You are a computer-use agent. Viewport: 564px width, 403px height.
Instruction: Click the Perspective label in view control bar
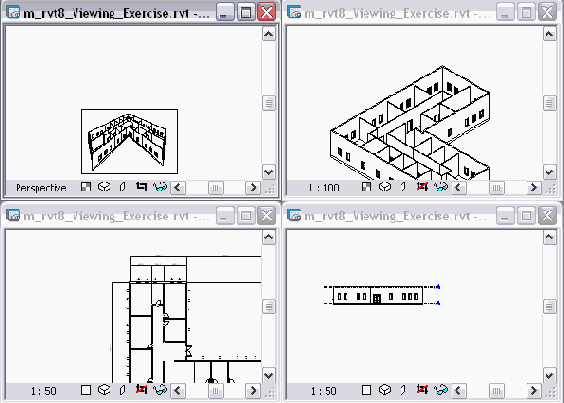click(x=41, y=188)
